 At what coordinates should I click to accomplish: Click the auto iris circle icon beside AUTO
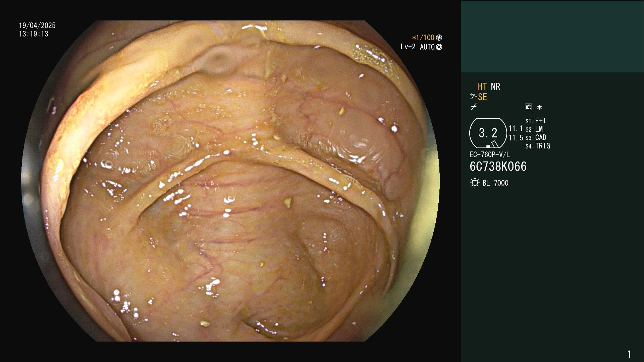click(439, 47)
